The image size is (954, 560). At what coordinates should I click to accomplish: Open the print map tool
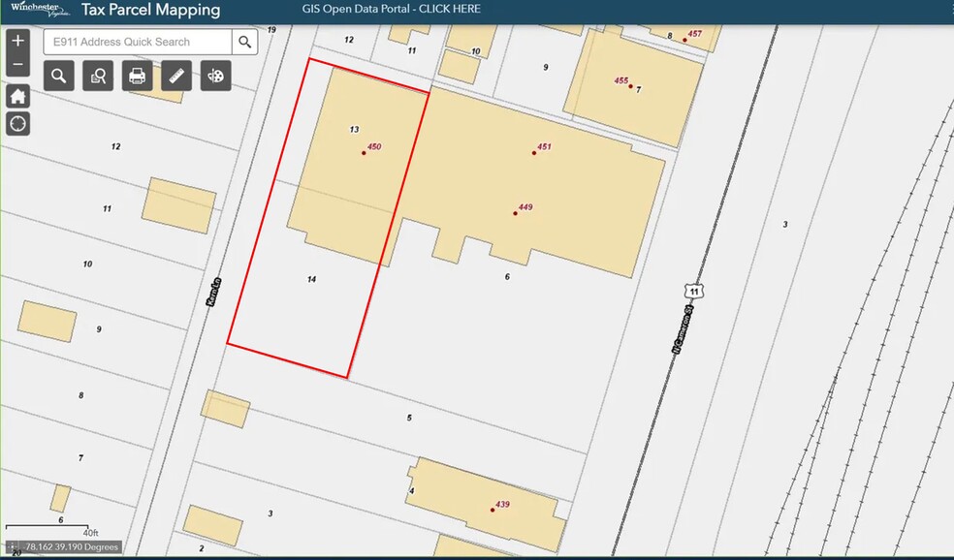(137, 76)
